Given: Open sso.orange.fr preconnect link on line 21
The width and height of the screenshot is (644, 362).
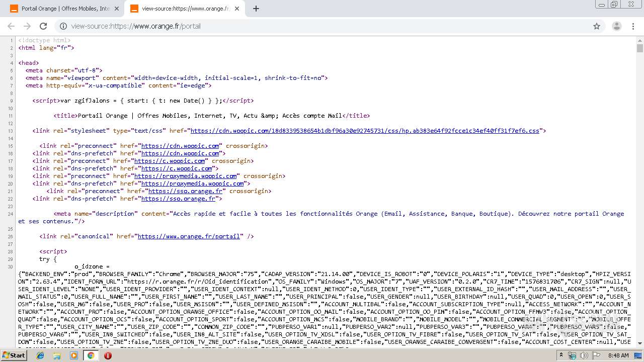Looking at the screenshot, I should (x=186, y=191).
